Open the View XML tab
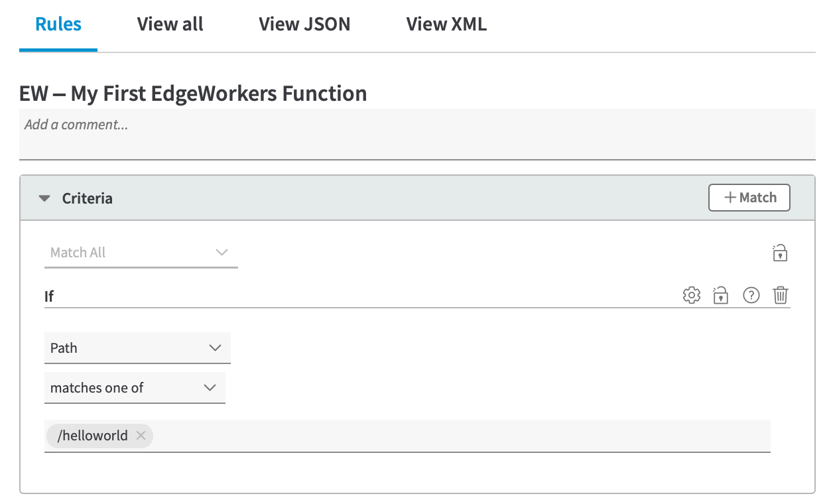The image size is (829, 504). pos(446,25)
